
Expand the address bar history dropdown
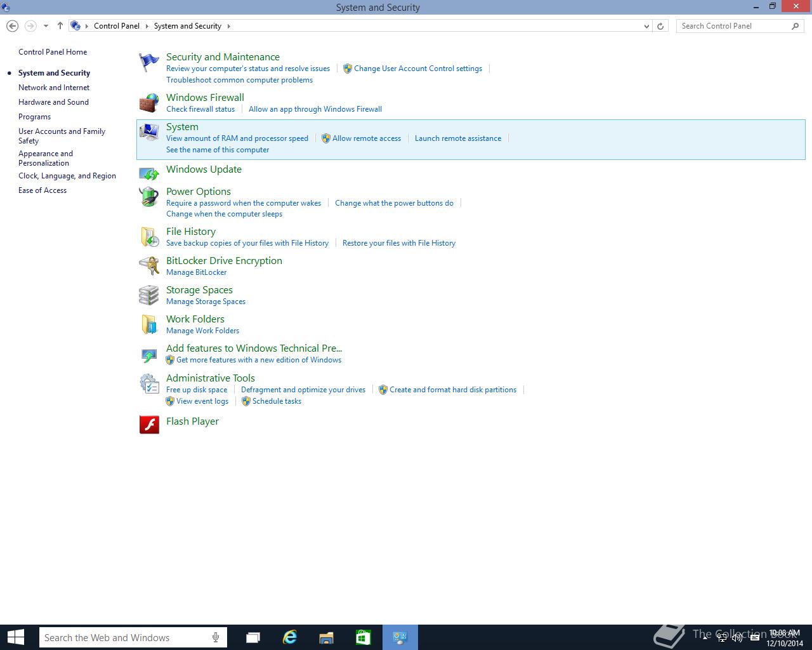[646, 26]
